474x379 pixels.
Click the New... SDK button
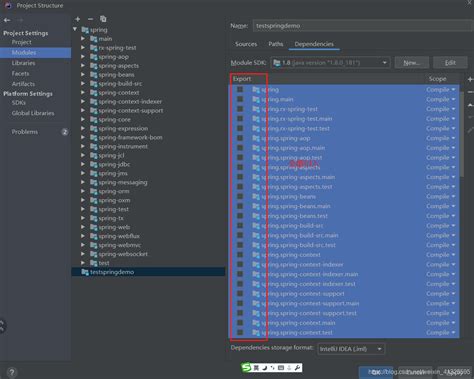click(x=412, y=63)
